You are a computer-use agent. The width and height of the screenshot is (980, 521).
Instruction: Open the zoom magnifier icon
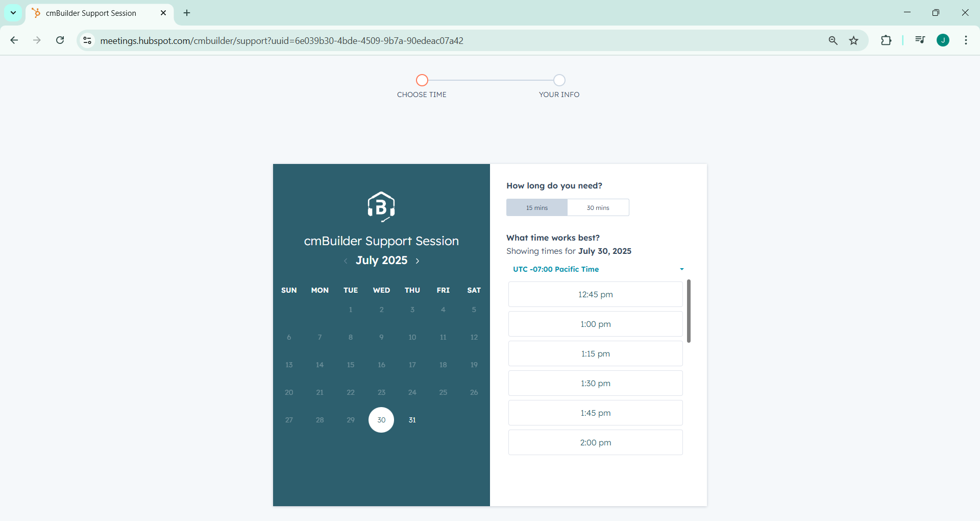(833, 40)
